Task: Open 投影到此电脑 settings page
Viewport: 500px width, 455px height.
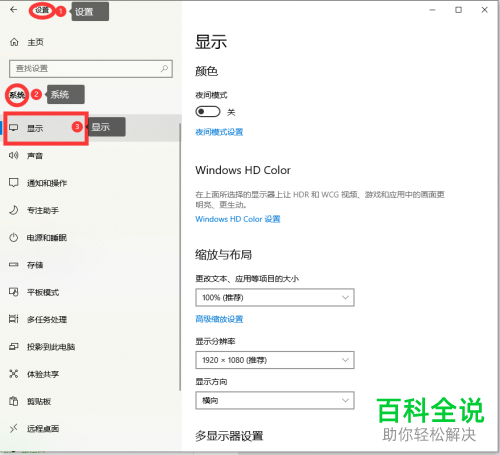Action: coord(51,347)
